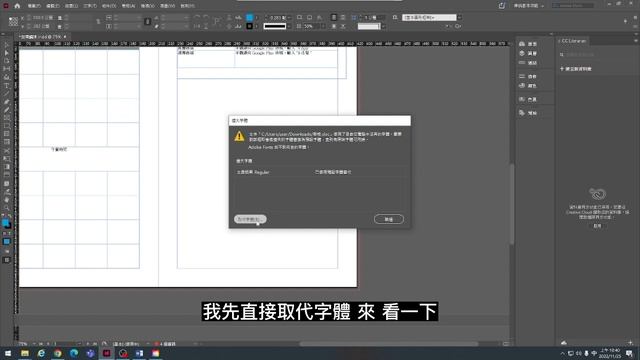The height and width of the screenshot is (360, 640).
Task: Select the Pen tool
Action: [7, 102]
